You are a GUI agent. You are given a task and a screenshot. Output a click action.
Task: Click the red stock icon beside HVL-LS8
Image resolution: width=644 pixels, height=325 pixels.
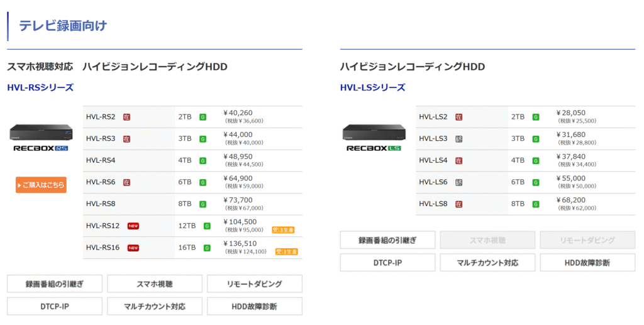[x=458, y=204]
